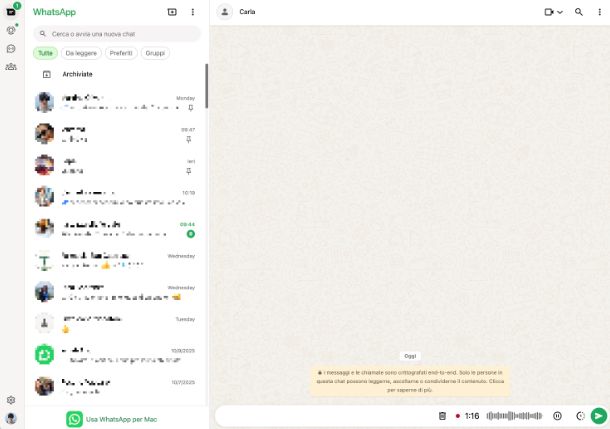Open the Communities icon in sidebar

(11, 67)
